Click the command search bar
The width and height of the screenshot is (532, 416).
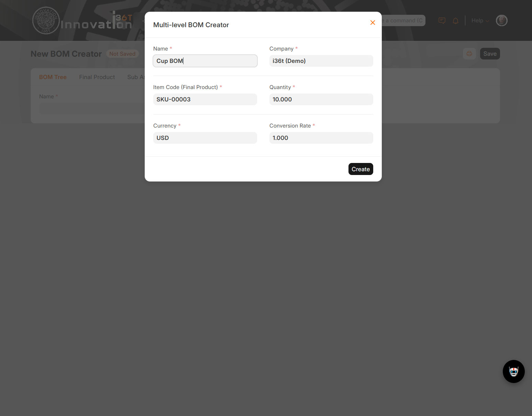coord(404,21)
